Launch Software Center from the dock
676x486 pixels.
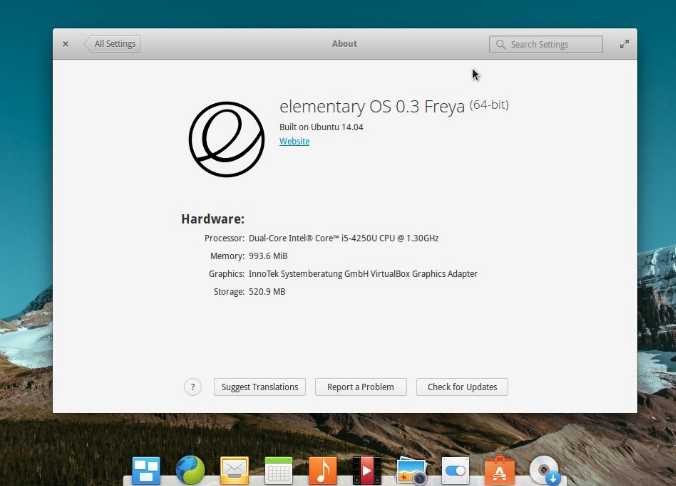pyautogui.click(x=500, y=470)
